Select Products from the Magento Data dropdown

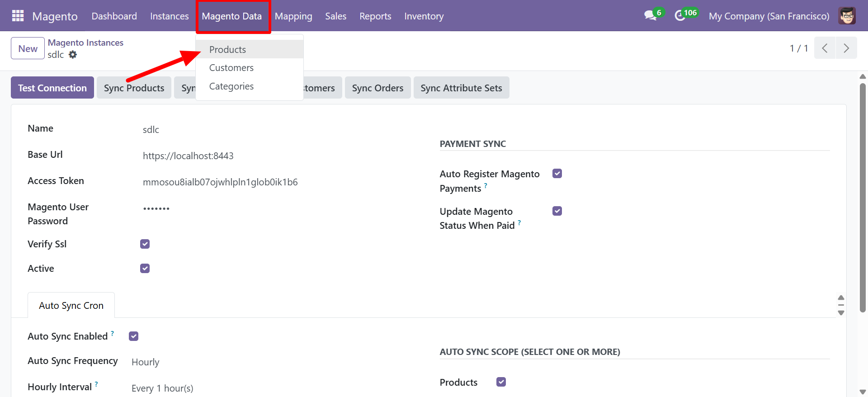tap(250, 49)
